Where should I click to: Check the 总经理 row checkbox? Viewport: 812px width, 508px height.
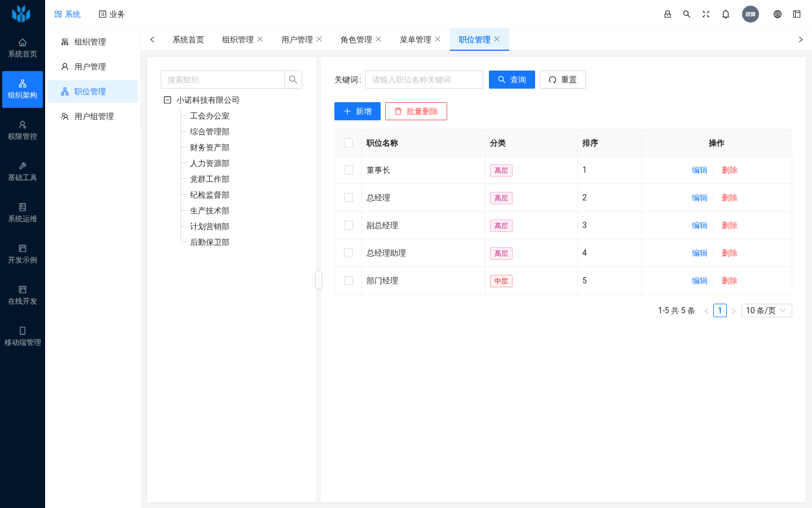tap(348, 198)
